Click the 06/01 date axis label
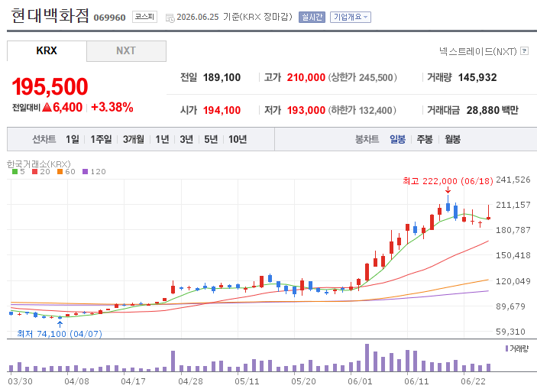The width and height of the screenshot is (537, 392). point(360,381)
